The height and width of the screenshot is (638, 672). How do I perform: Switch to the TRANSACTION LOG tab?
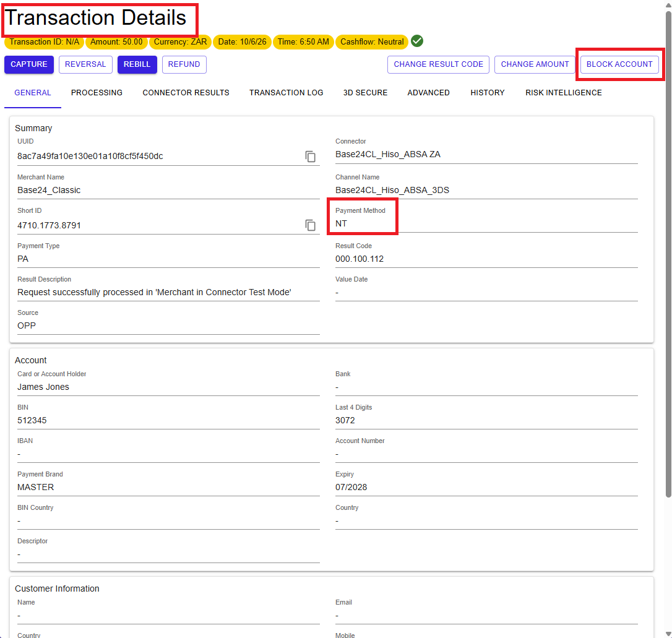click(286, 93)
